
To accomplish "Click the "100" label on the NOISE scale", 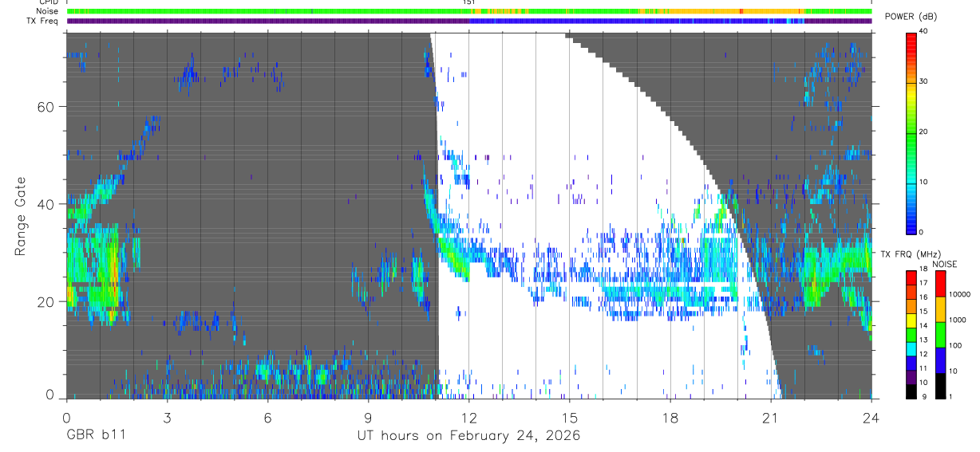I will [x=956, y=346].
